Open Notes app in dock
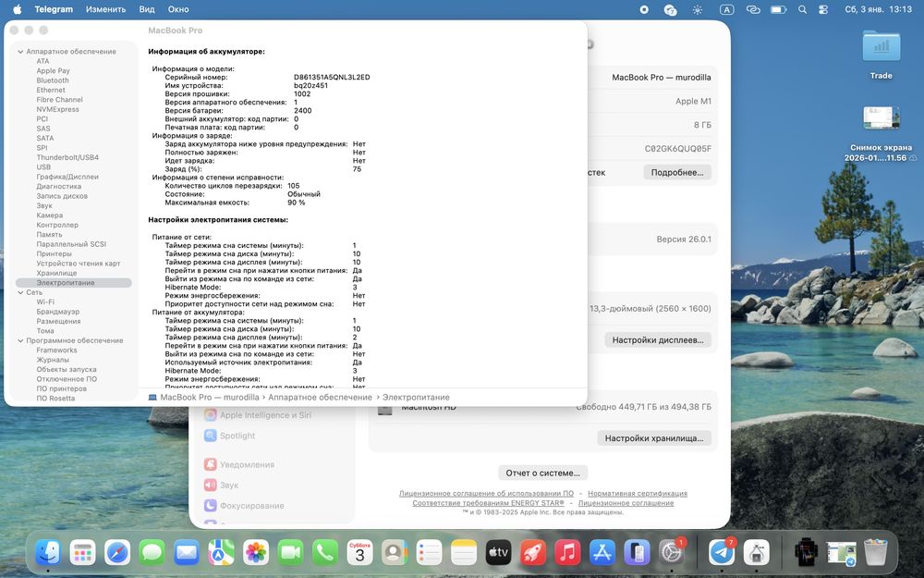Viewport: 924px width, 578px height. pos(464,553)
